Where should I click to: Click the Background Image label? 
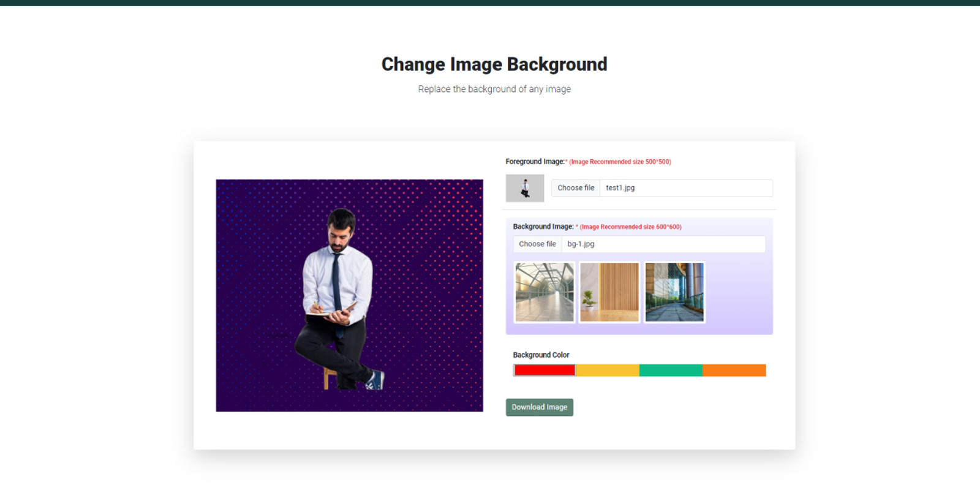point(543,227)
